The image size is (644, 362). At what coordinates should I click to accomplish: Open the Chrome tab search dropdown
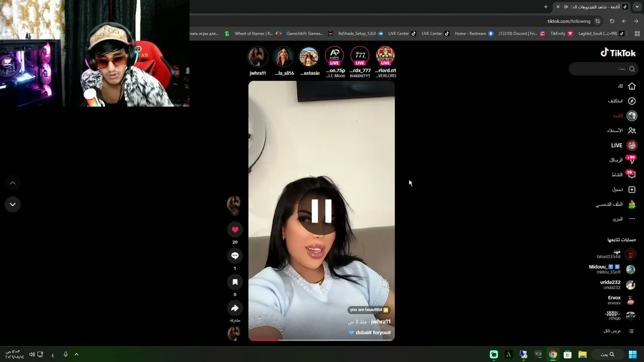pyautogui.click(x=637, y=7)
